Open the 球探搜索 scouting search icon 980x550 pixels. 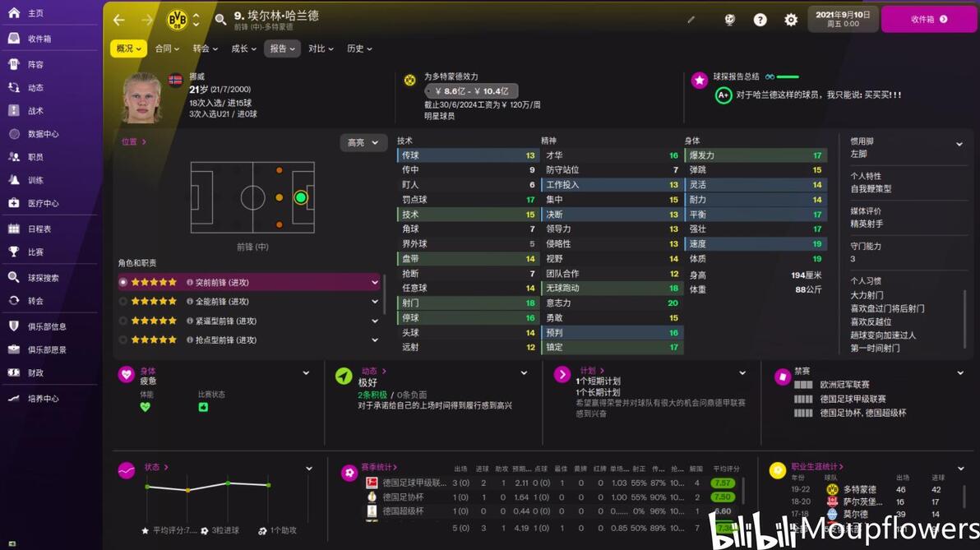click(x=14, y=278)
